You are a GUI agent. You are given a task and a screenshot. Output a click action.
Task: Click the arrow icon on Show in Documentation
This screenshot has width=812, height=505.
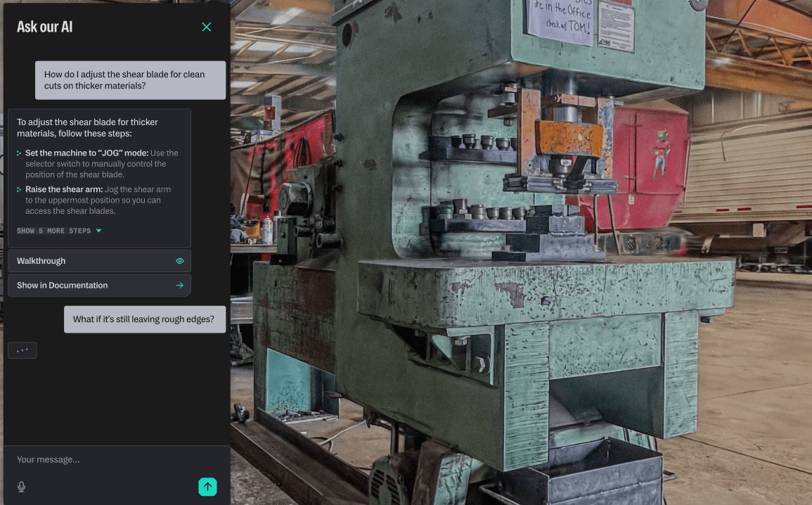coord(180,286)
